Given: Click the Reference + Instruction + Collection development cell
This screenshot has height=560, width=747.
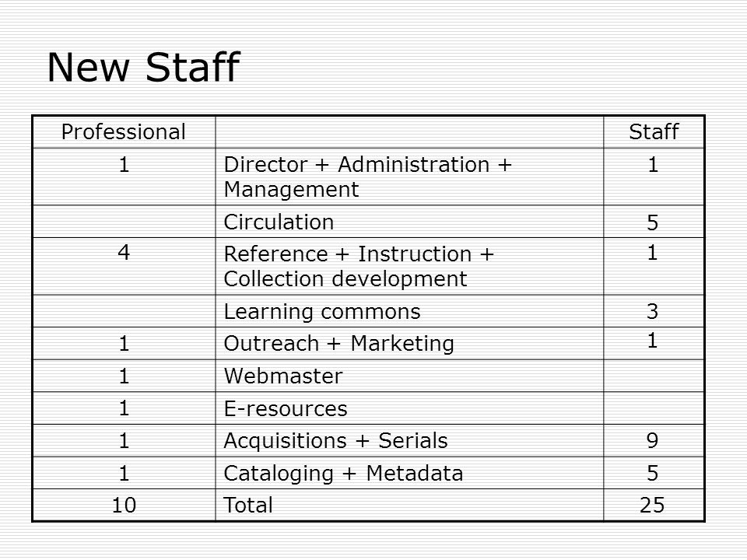Looking at the screenshot, I should [409, 266].
